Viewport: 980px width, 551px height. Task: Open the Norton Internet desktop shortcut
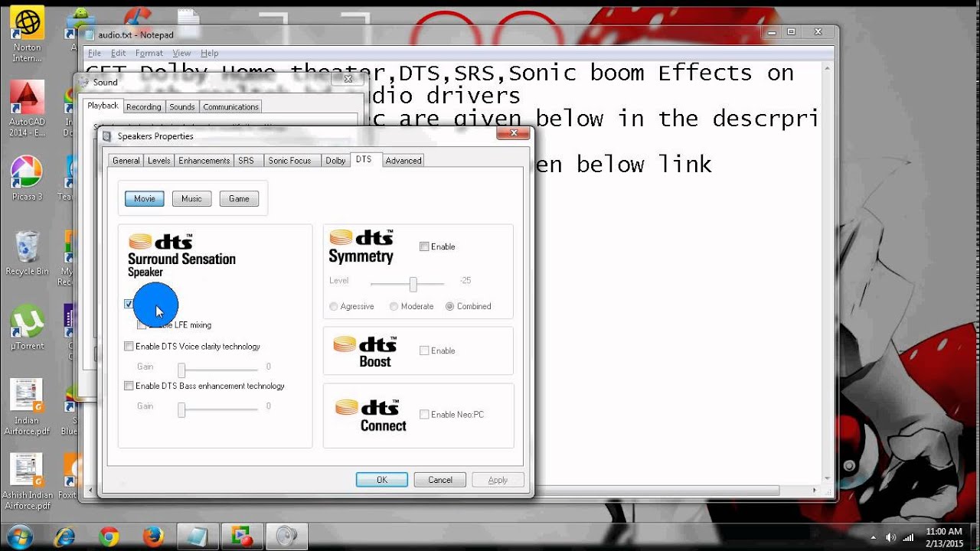(x=28, y=35)
